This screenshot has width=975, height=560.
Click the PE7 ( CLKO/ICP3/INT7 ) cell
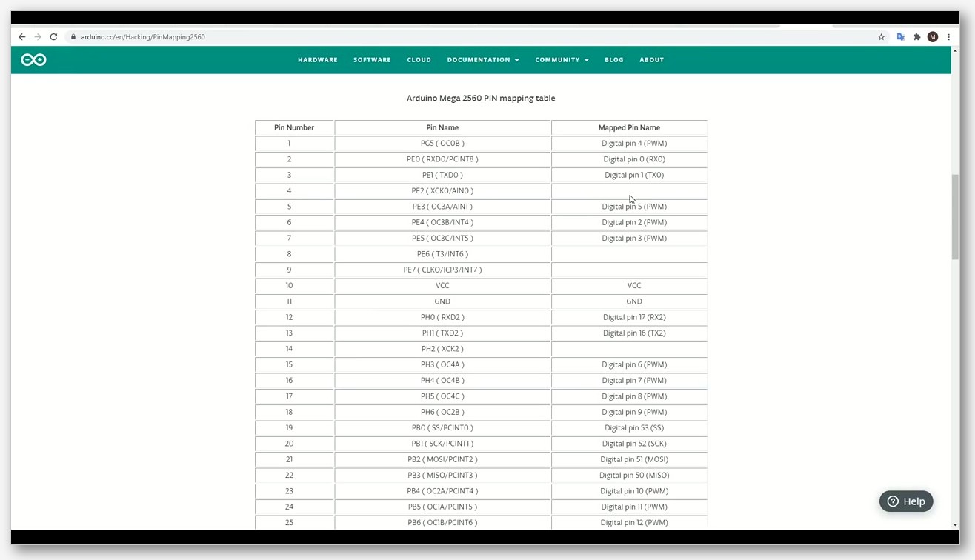pyautogui.click(x=442, y=270)
